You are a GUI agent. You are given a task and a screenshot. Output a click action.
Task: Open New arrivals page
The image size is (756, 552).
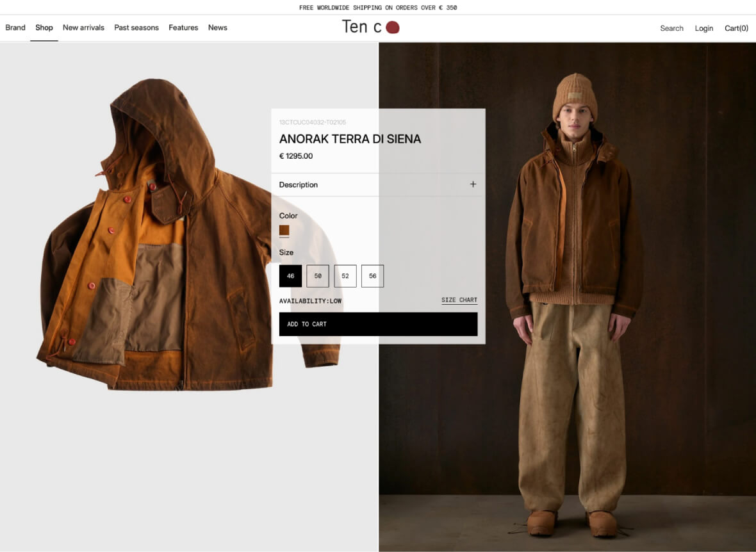[x=83, y=28]
